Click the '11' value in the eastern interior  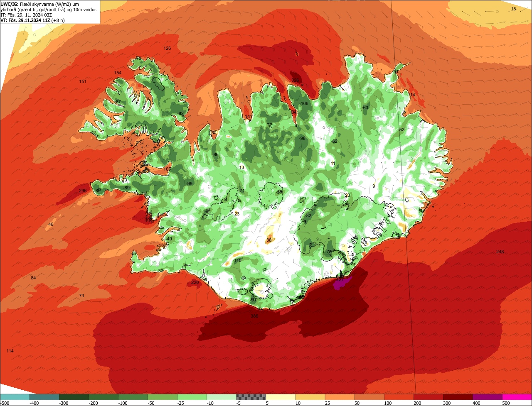click(332, 164)
